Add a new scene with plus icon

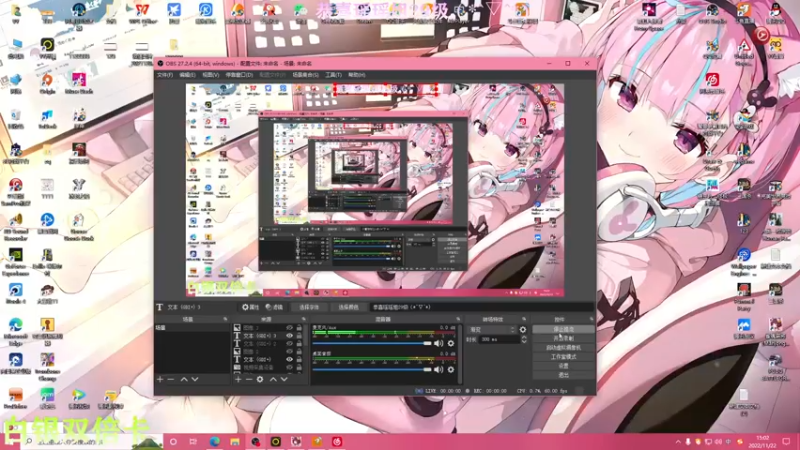coord(160,380)
